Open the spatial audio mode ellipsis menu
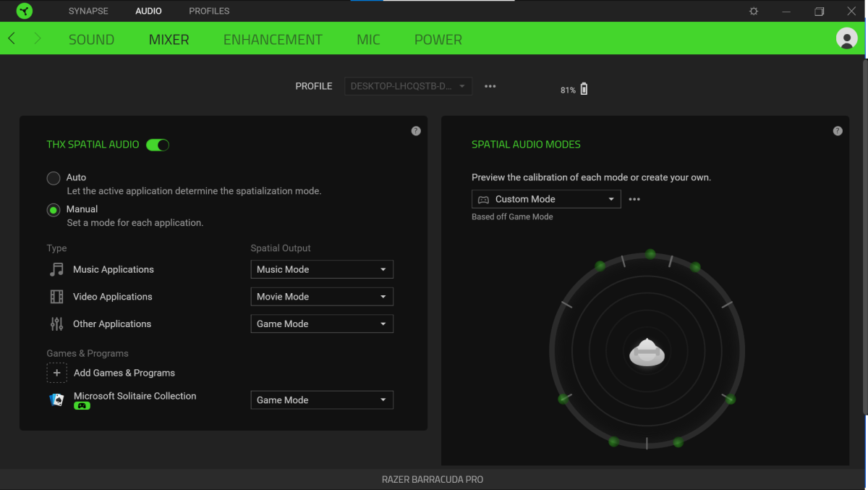The width and height of the screenshot is (868, 490). [634, 199]
